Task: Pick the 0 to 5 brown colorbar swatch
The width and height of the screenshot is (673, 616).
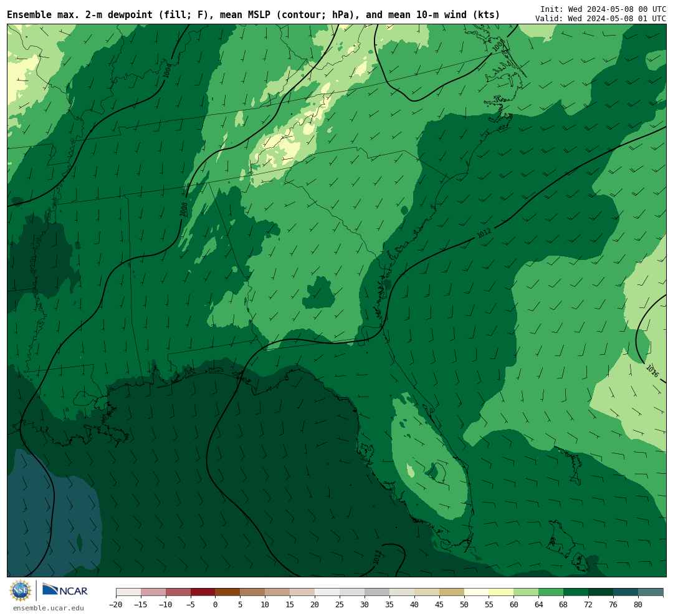Action: click(228, 592)
